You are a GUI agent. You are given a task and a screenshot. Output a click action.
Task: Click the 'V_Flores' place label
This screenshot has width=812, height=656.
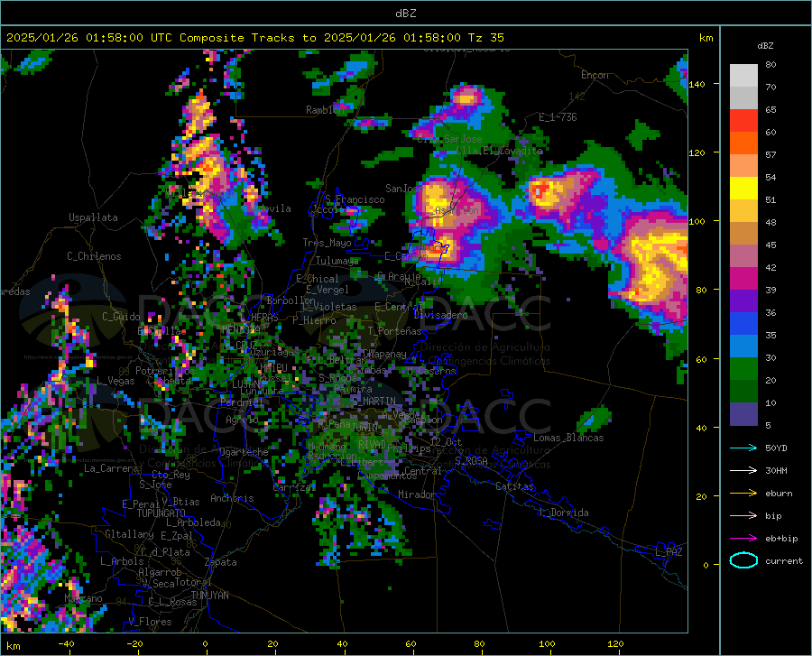click(150, 622)
